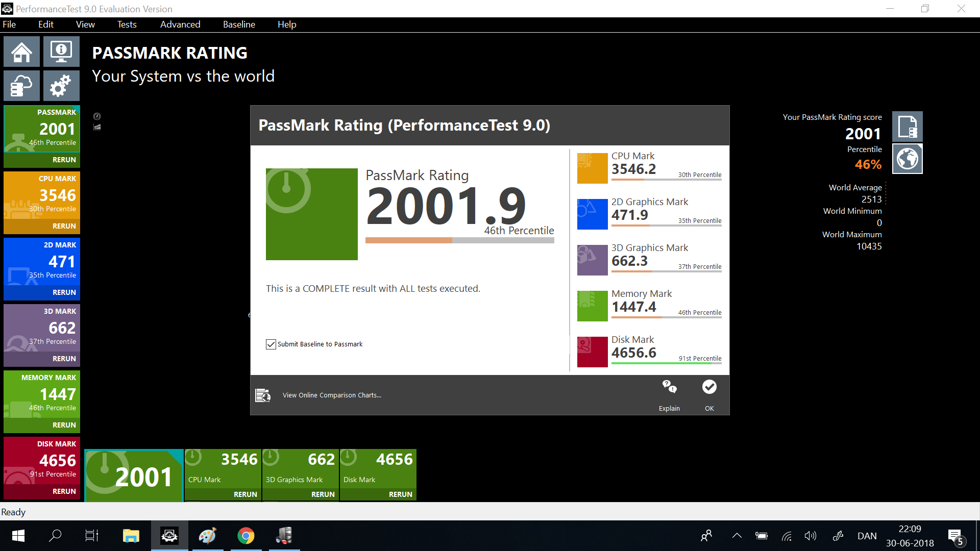The height and width of the screenshot is (551, 980).
Task: Open the Baseline menu
Action: [x=238, y=24]
